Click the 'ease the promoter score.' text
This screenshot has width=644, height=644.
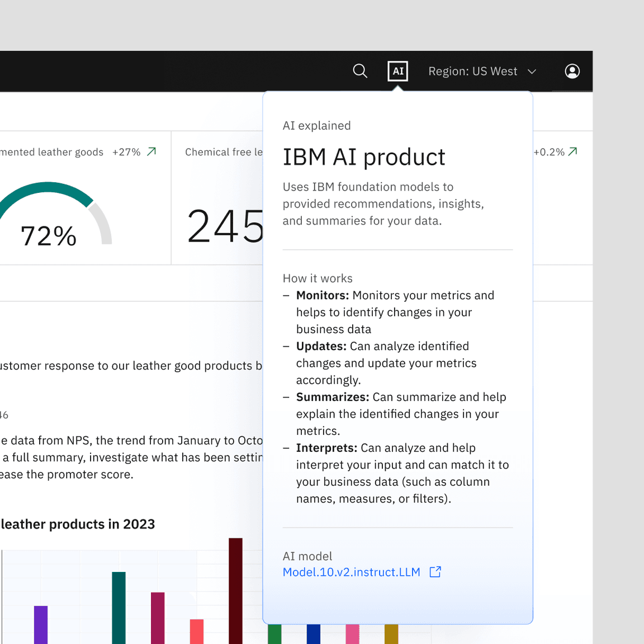(x=67, y=475)
